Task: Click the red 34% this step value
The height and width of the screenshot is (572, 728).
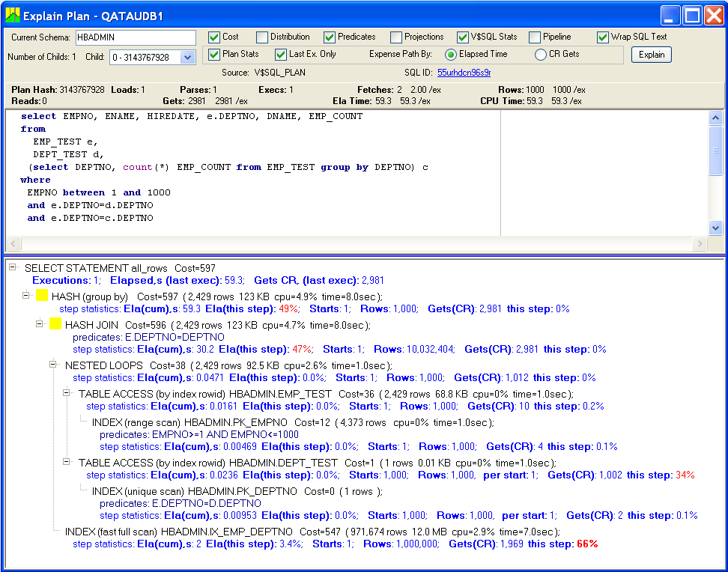Action: point(685,475)
